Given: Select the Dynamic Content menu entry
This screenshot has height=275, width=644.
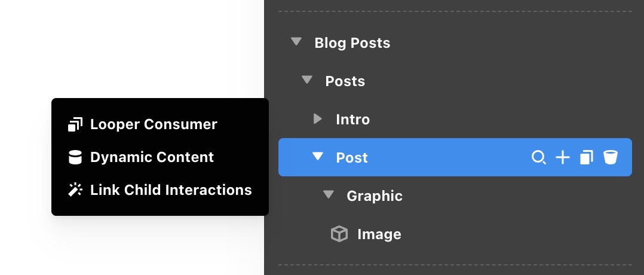Looking at the screenshot, I should [152, 158].
